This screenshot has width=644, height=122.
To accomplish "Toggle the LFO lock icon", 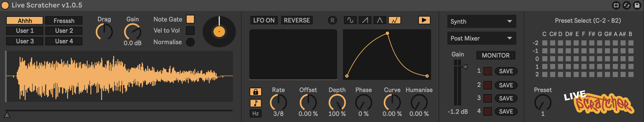I will [x=256, y=92].
